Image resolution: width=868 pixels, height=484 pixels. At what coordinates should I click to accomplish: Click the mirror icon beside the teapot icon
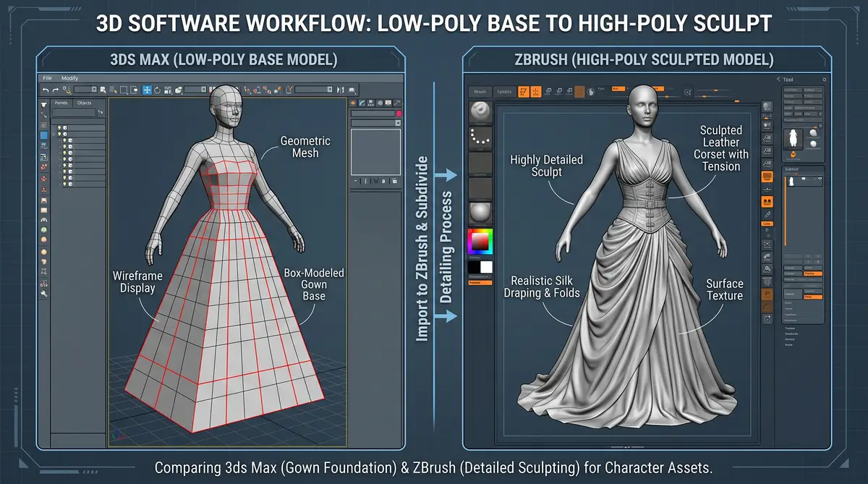[x=341, y=90]
